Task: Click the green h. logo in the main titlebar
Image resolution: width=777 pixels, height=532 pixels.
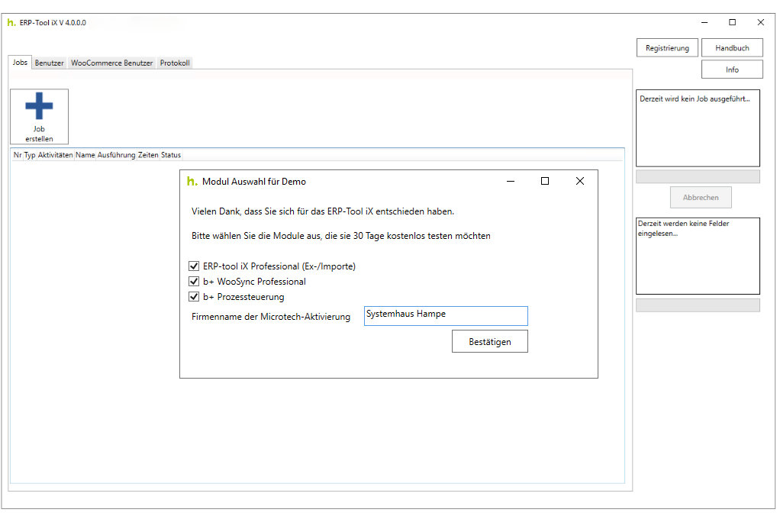Action: click(10, 23)
